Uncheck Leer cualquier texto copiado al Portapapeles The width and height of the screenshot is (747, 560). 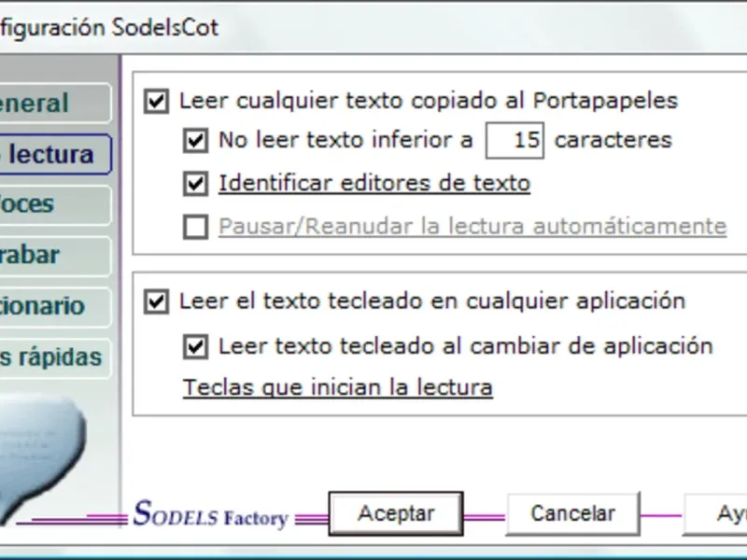[x=156, y=101]
